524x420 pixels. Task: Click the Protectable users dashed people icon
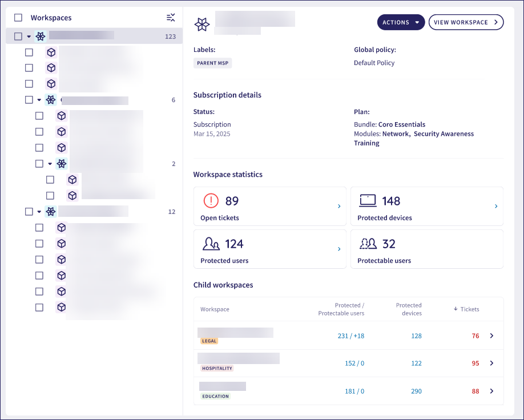368,244
